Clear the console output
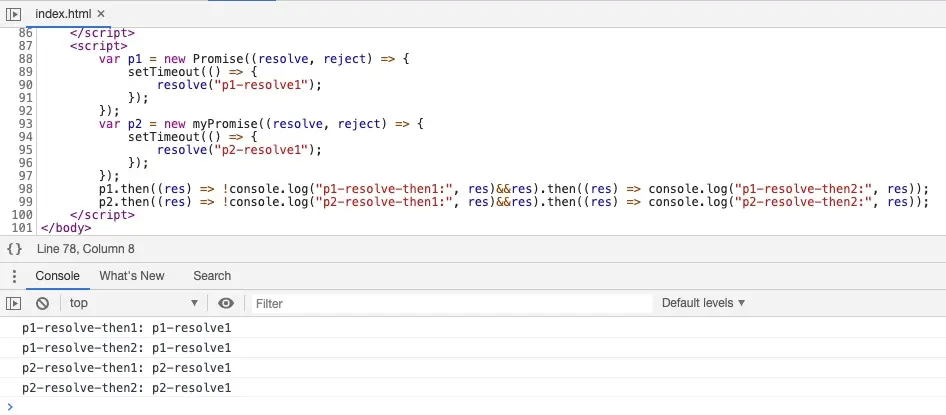 pyautogui.click(x=42, y=303)
